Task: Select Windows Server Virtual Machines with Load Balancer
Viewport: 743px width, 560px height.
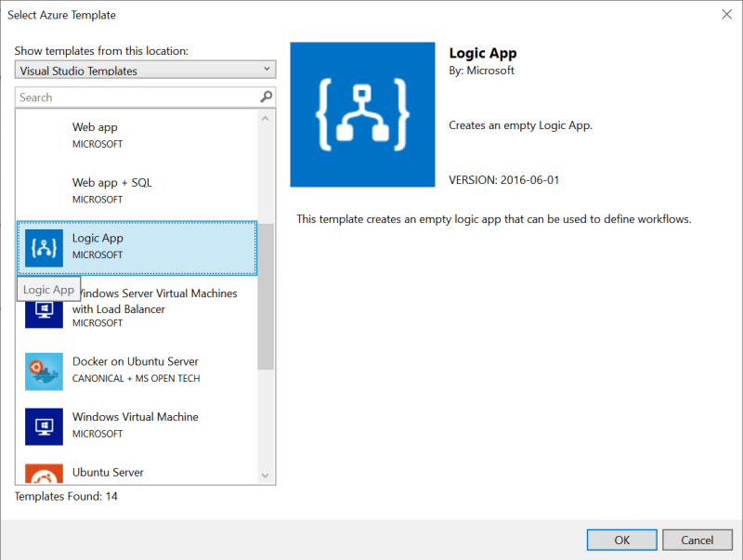Action: (x=137, y=308)
